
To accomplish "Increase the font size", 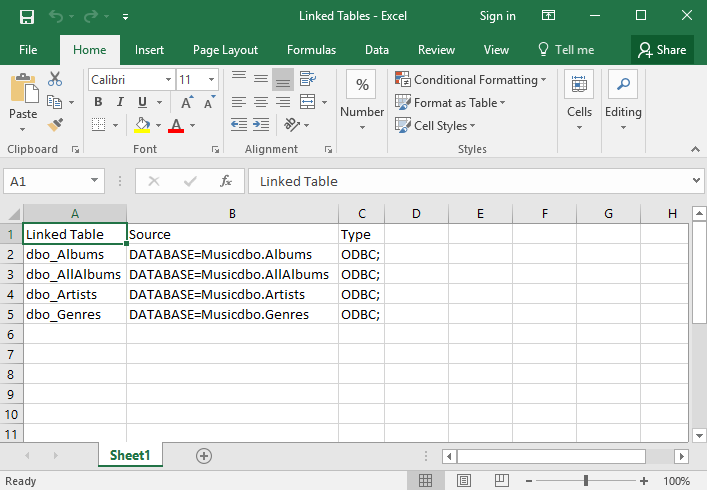I will coord(187,102).
